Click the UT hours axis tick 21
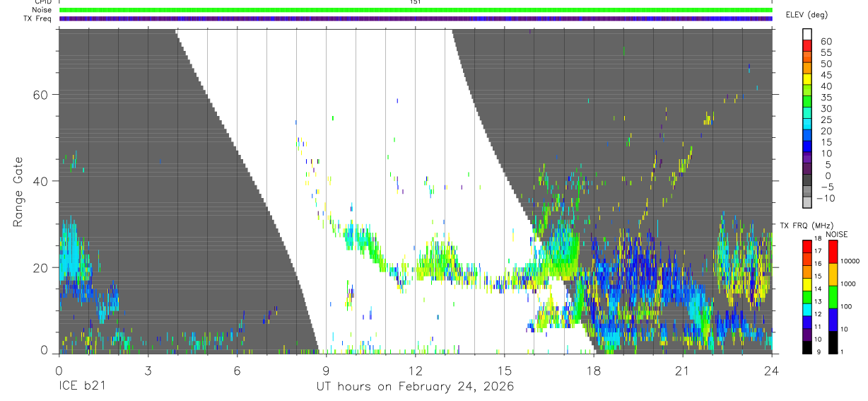The width and height of the screenshot is (868, 401). pos(682,370)
